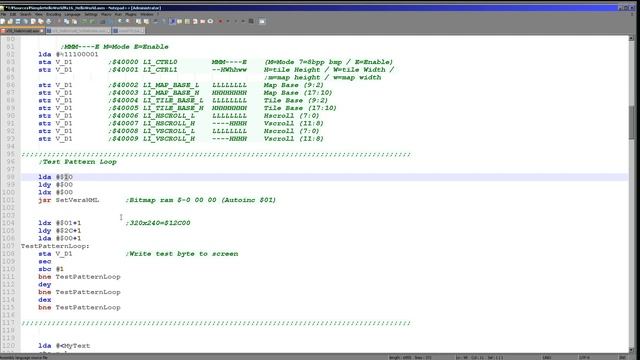The image size is (640, 360).
Task: Open Find with the toolbar icon
Action: [102, 21]
